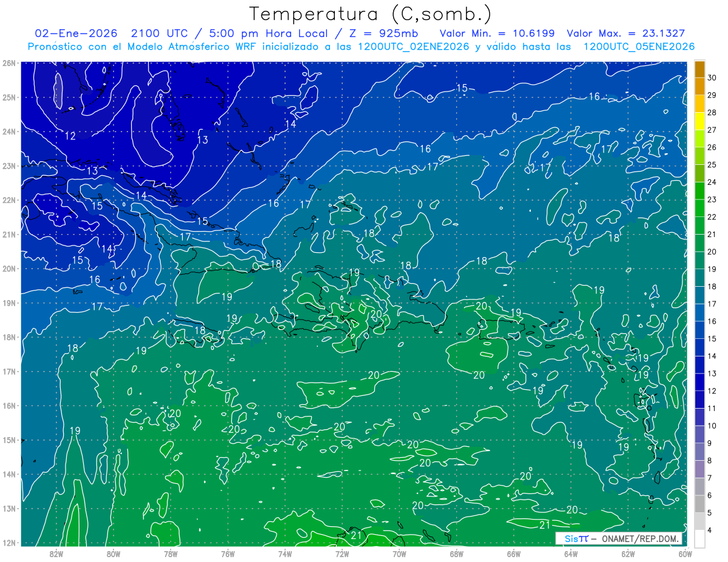Click latitude axis label "24N"
728x562 pixels.
8,132
